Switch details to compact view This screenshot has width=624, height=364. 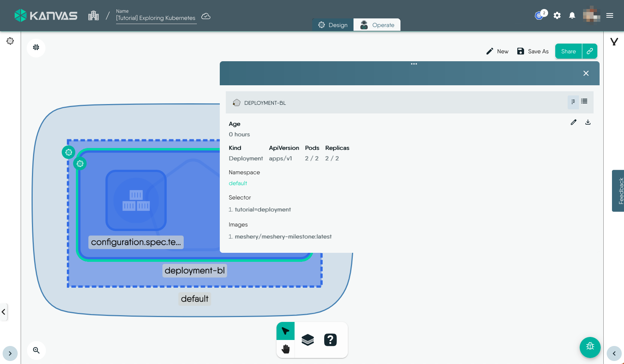pos(573,101)
